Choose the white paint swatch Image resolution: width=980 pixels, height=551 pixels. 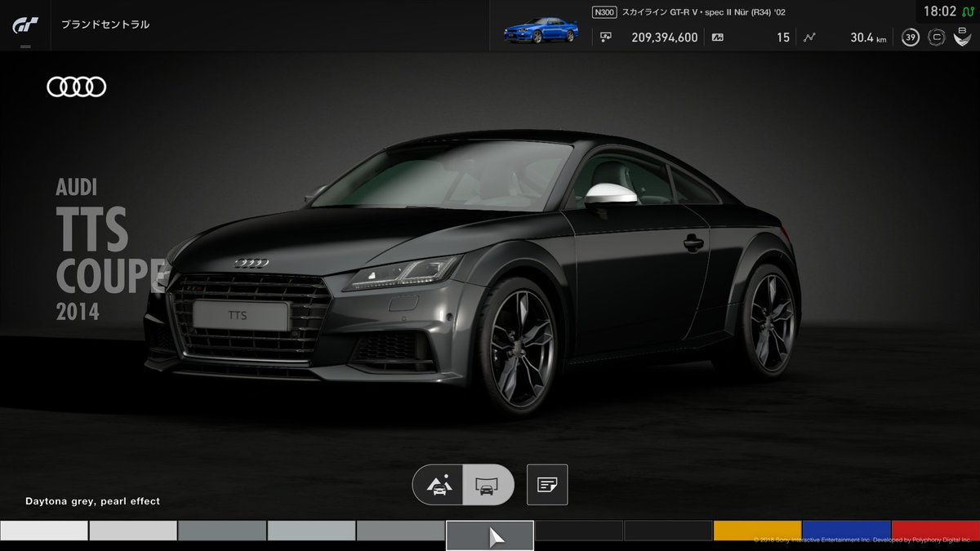[x=44, y=531]
